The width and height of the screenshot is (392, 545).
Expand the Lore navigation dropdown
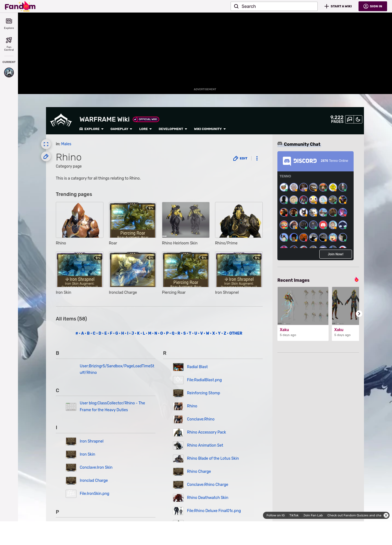tap(145, 129)
